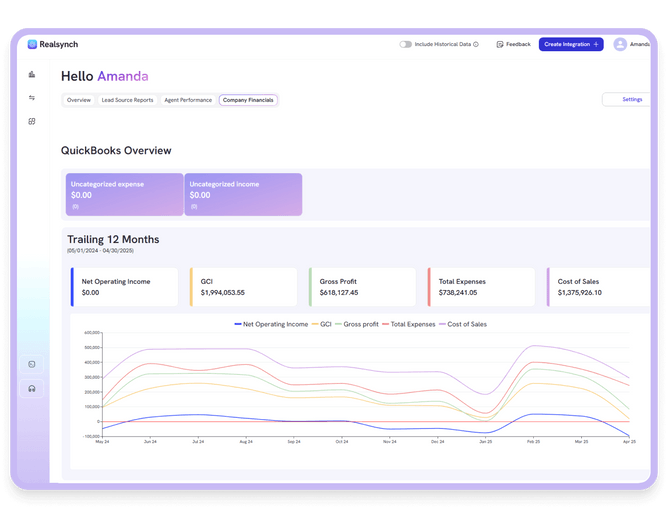
Task: Toggle the Include Historical Data switch
Action: pyautogui.click(x=405, y=45)
